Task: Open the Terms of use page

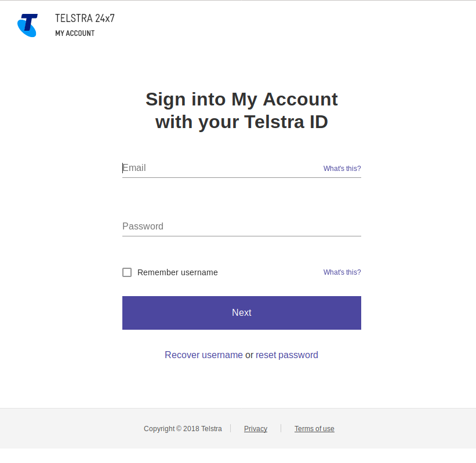Action: 314,428
